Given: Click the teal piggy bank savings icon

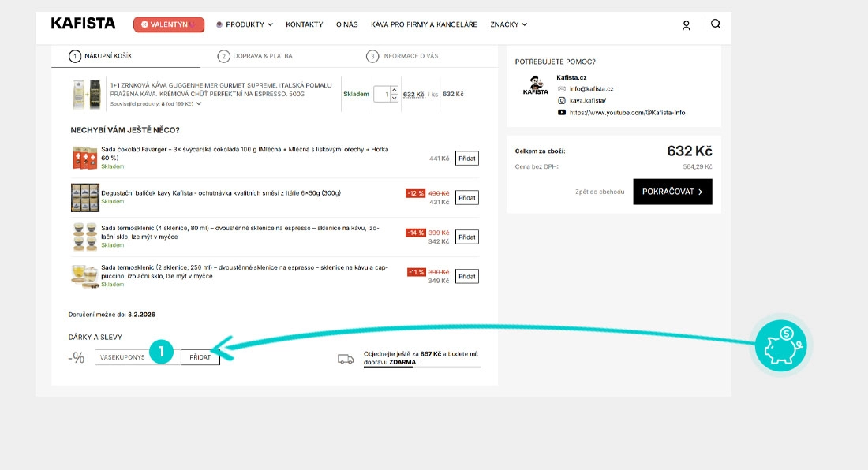Looking at the screenshot, I should 780,345.
